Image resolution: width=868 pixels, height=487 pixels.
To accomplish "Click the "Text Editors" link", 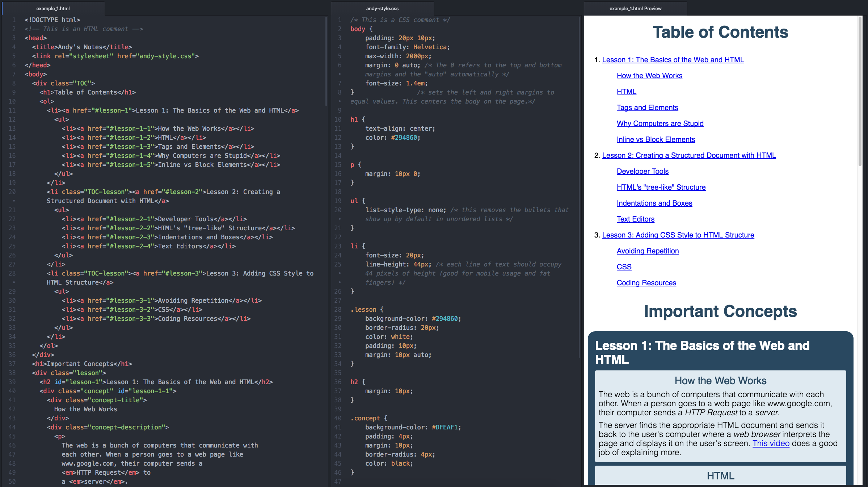I will point(636,219).
